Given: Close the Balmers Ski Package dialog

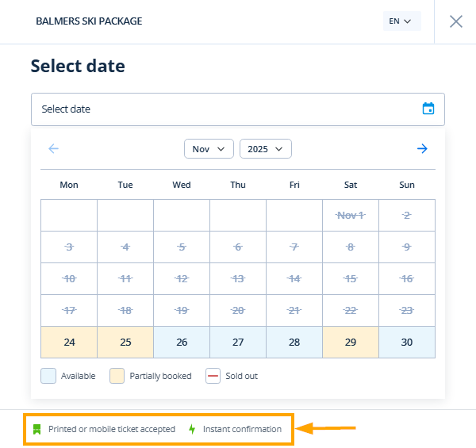Looking at the screenshot, I should 456,21.
